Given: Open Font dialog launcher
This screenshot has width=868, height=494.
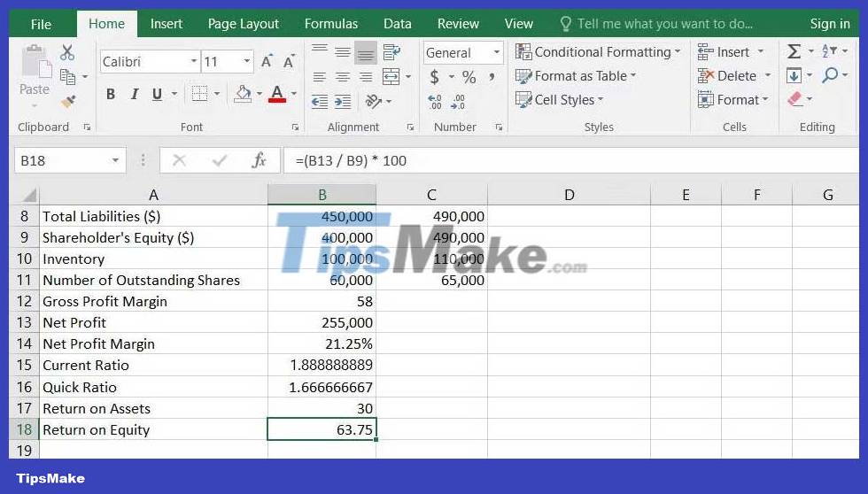Looking at the screenshot, I should click(x=295, y=127).
